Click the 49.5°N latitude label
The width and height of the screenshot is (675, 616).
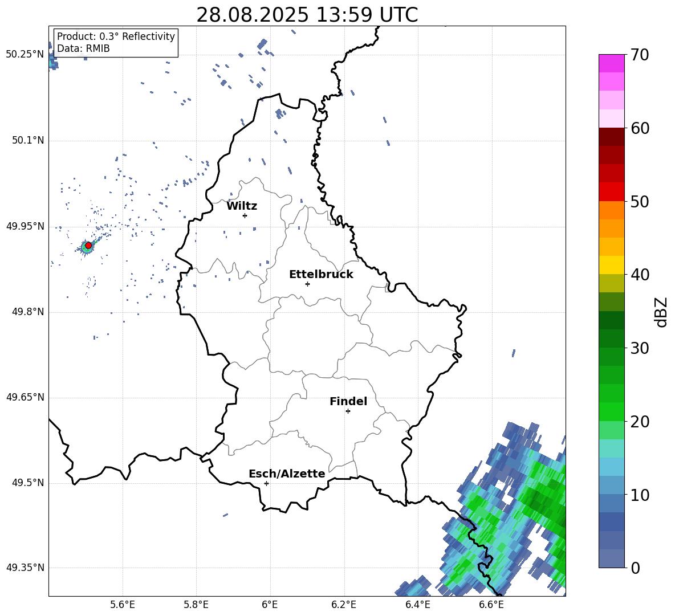point(28,483)
